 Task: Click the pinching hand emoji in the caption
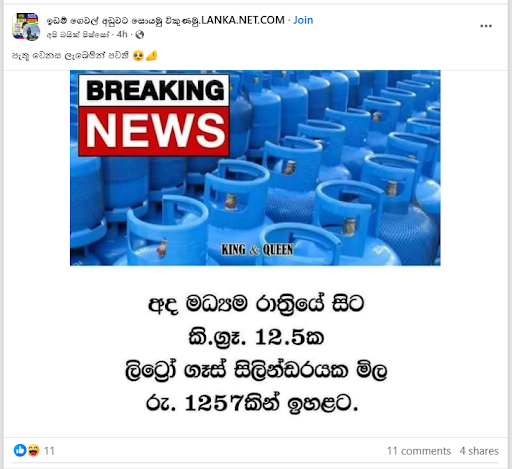(x=151, y=55)
